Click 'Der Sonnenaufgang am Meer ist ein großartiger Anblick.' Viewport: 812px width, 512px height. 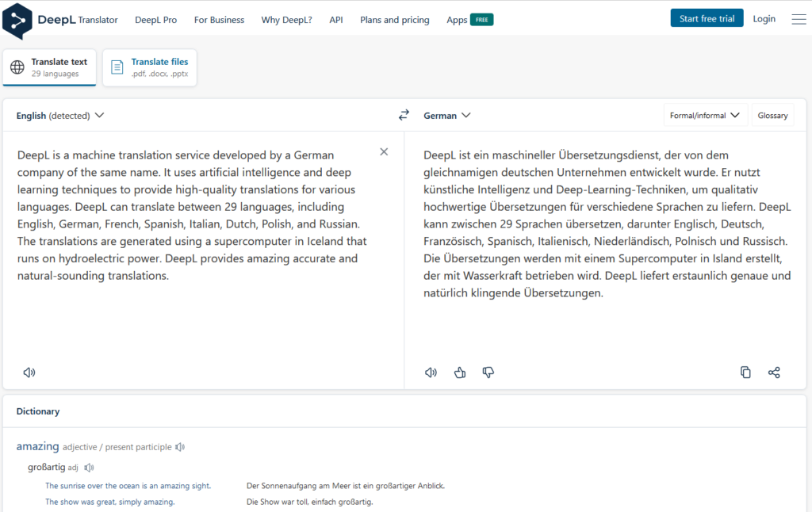346,486
